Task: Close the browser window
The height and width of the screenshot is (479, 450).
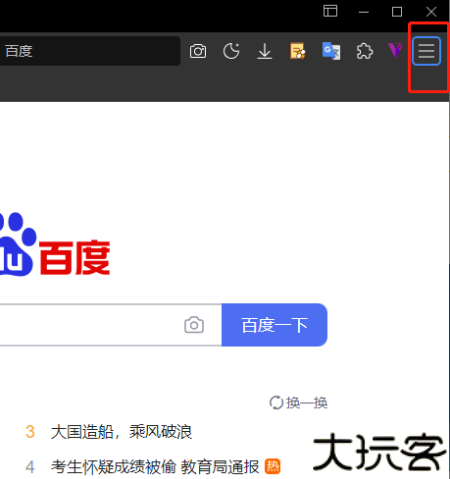Action: coord(431,12)
